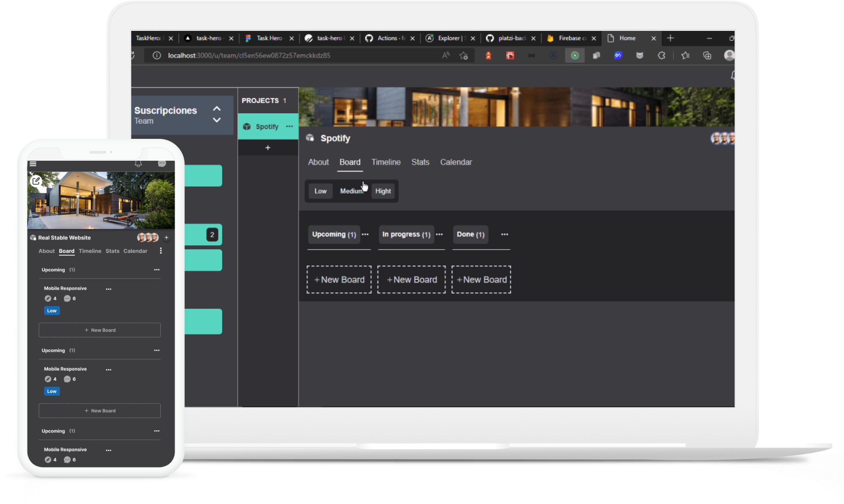The image size is (844, 504).
Task: Click the cube icon next to Real Stable Website
Action: tap(33, 237)
